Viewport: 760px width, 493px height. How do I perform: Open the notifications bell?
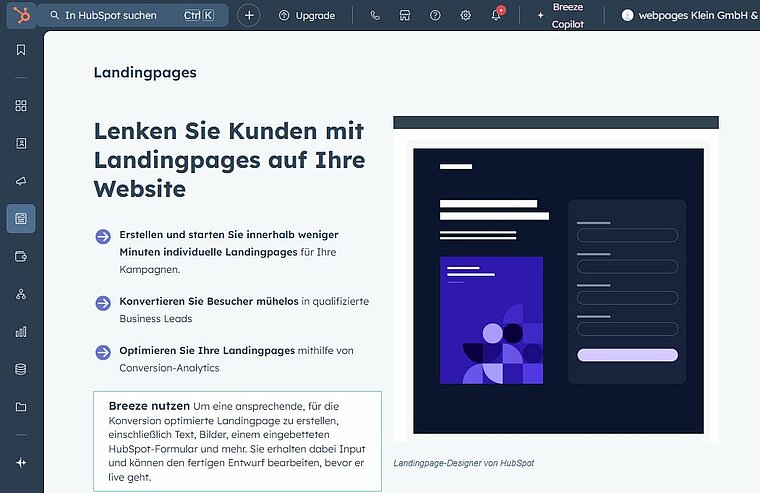click(x=496, y=15)
